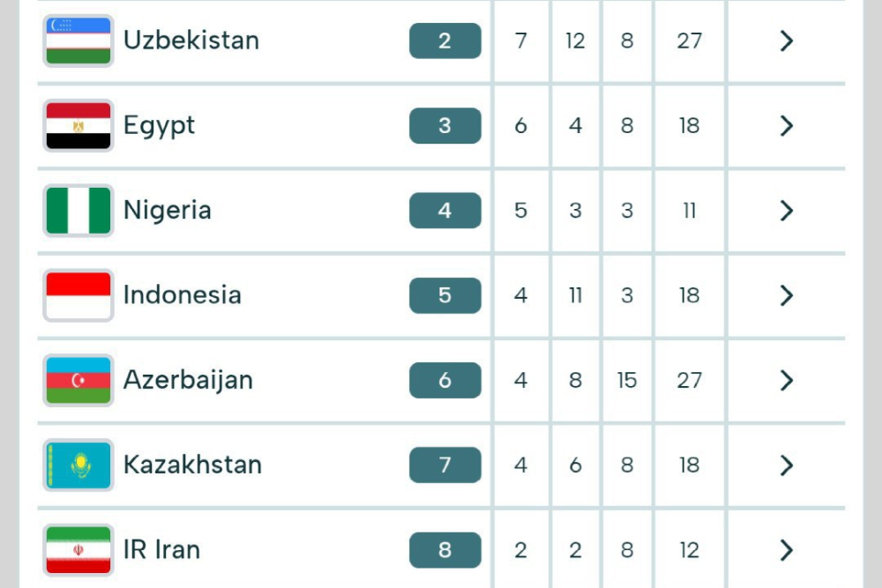Click the Indonesia flag icon
Image resolution: width=882 pixels, height=588 pixels.
[78, 295]
